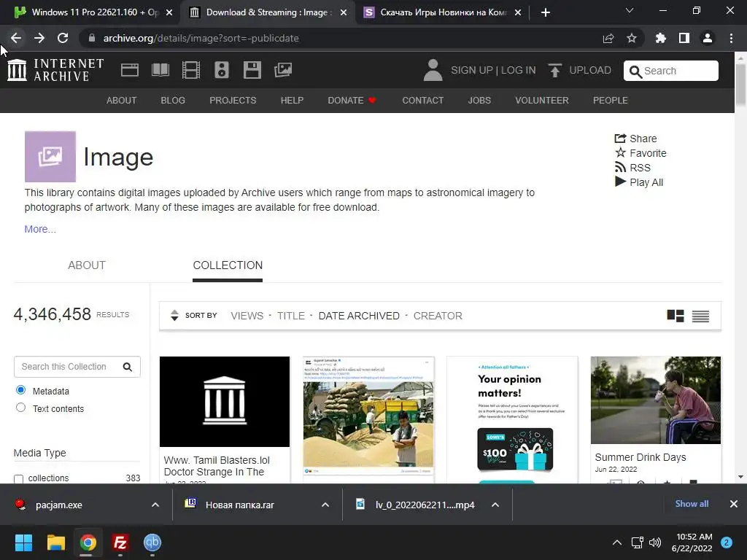Select the Text contents radio button
The height and width of the screenshot is (560, 747).
coord(20,408)
